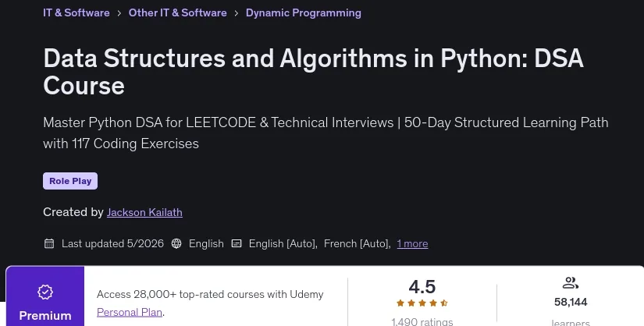Show the '1 more' subtitle languages
This screenshot has height=326, width=644.
pyautogui.click(x=412, y=243)
